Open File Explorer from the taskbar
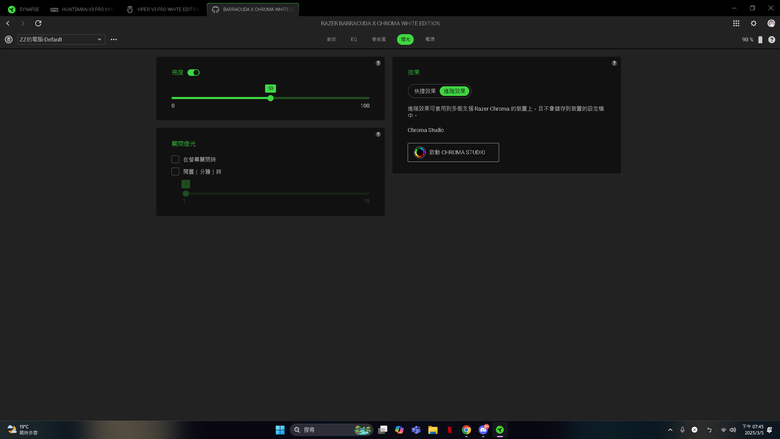 [x=433, y=430]
